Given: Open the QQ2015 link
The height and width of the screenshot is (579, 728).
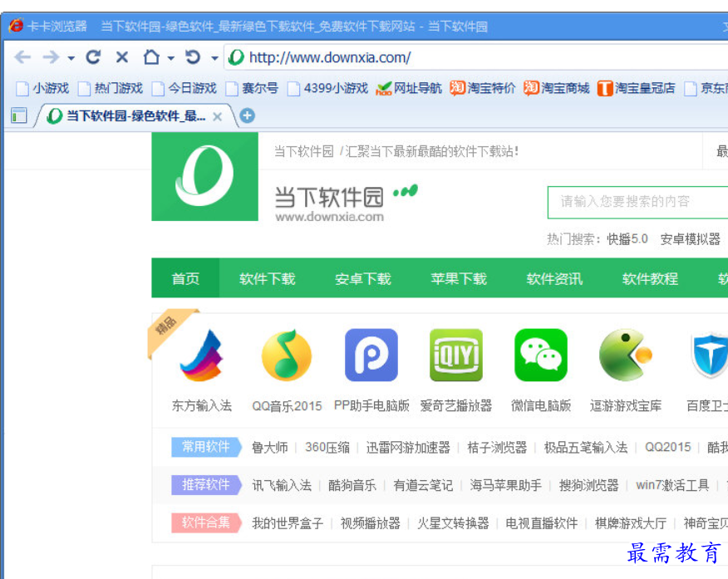Looking at the screenshot, I should pos(667,447).
